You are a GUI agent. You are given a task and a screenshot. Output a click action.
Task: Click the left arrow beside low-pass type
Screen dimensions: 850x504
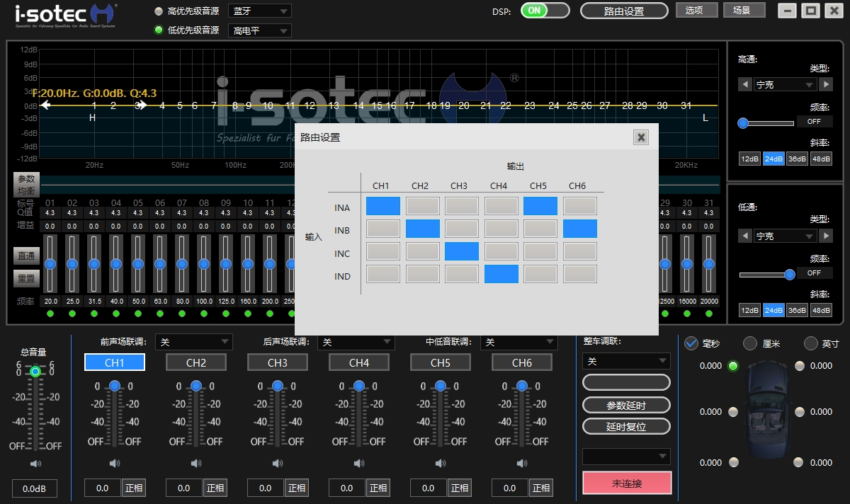coord(745,236)
